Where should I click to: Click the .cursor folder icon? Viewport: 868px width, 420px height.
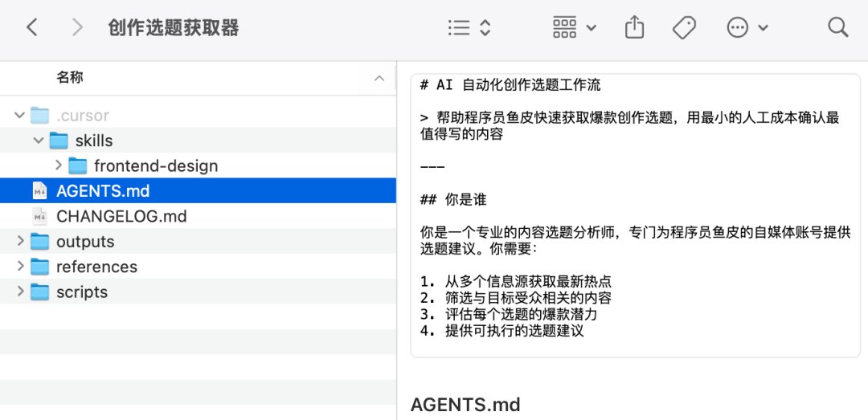[x=40, y=115]
